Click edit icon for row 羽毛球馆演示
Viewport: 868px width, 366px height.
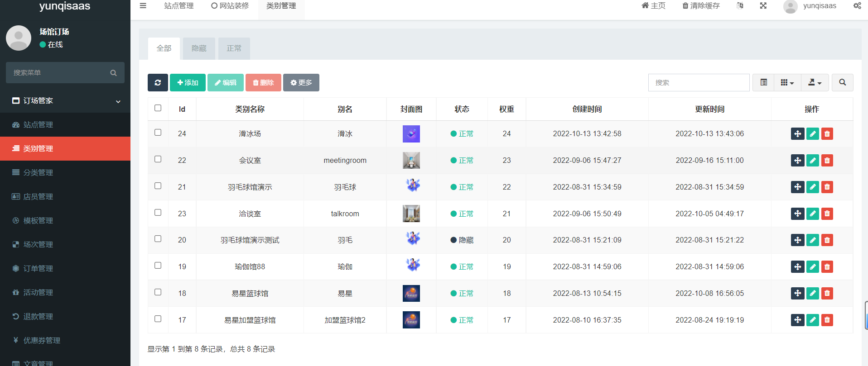tap(813, 187)
